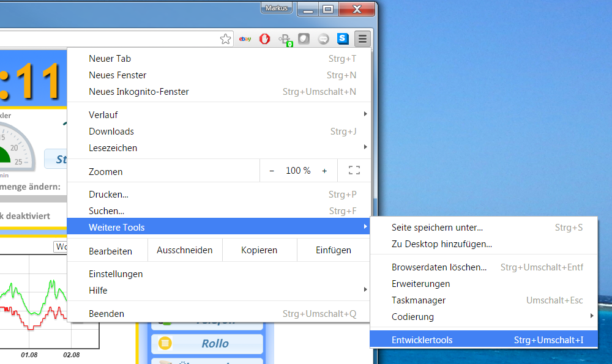The width and height of the screenshot is (612, 364).
Task: Open the eBay extension icon
Action: [x=245, y=39]
